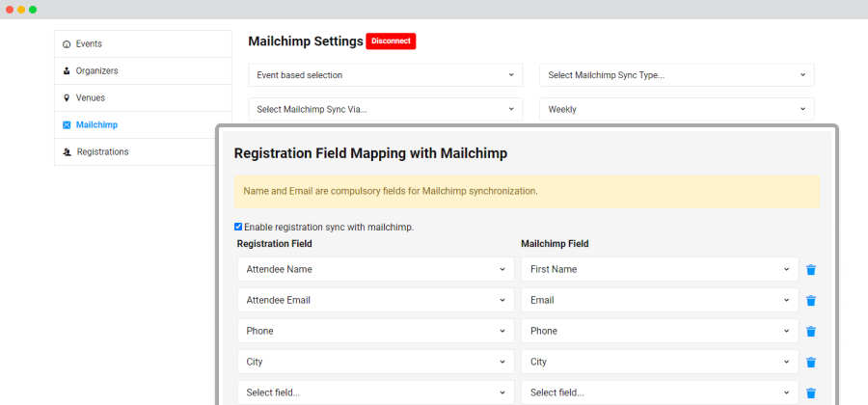Open Event based selection dropdown
Screen dimensions: 868x405
point(385,75)
